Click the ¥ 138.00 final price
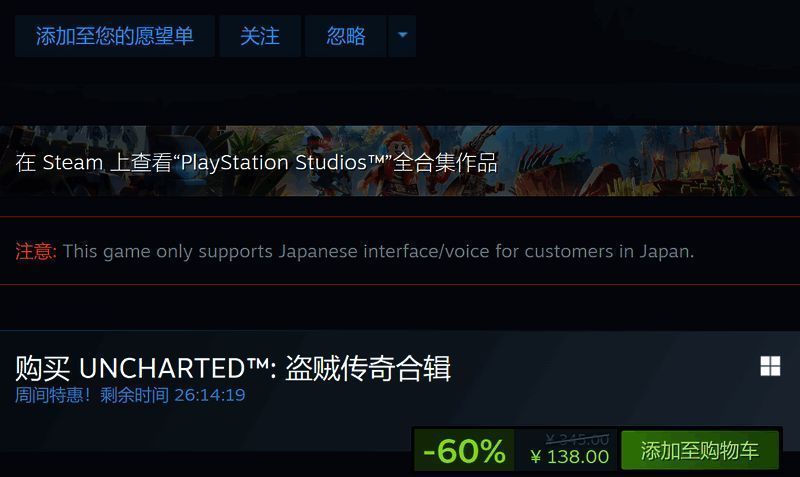Screen dimensions: 800x477 569,457
